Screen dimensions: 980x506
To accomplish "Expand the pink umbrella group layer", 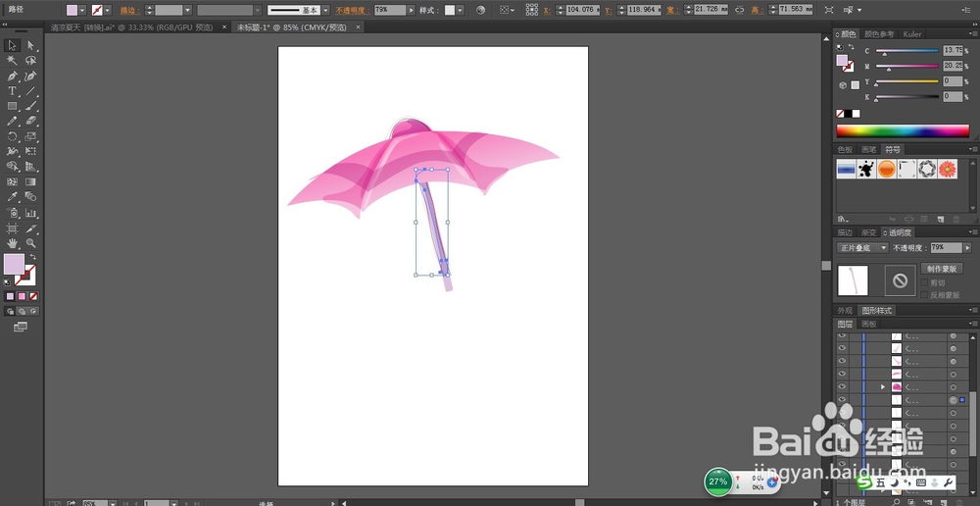I will click(x=883, y=387).
